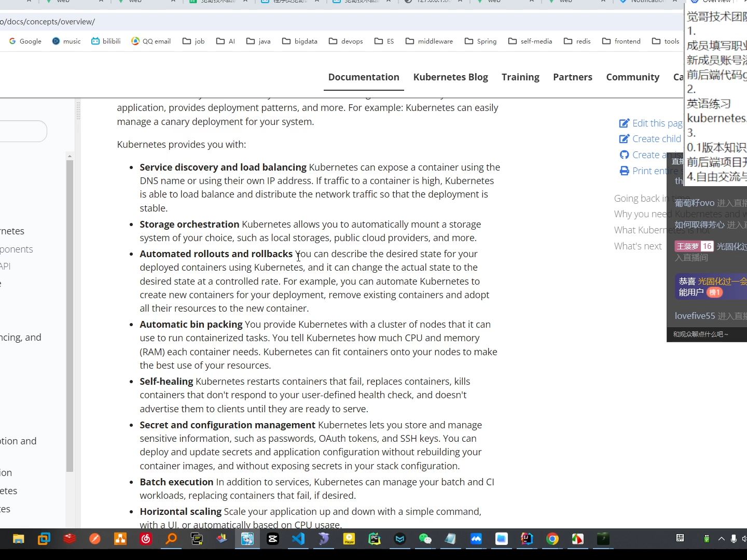This screenshot has width=747, height=560.
Task: Click 'Batch execution' bold text
Action: [176, 482]
